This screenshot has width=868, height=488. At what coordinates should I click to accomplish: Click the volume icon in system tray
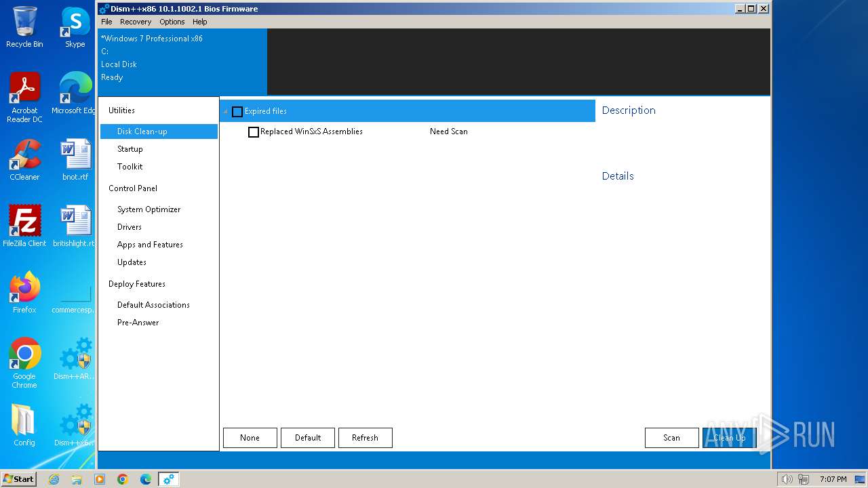coord(787,479)
